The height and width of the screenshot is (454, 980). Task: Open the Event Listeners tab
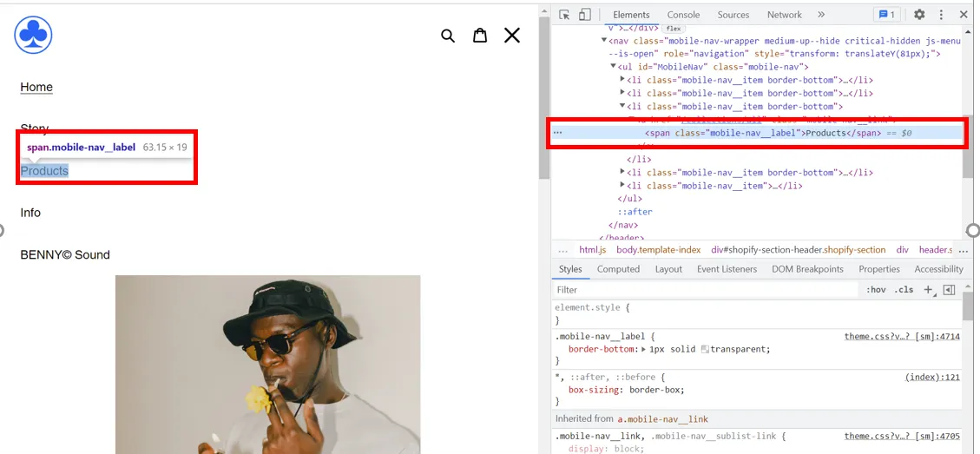(x=727, y=269)
